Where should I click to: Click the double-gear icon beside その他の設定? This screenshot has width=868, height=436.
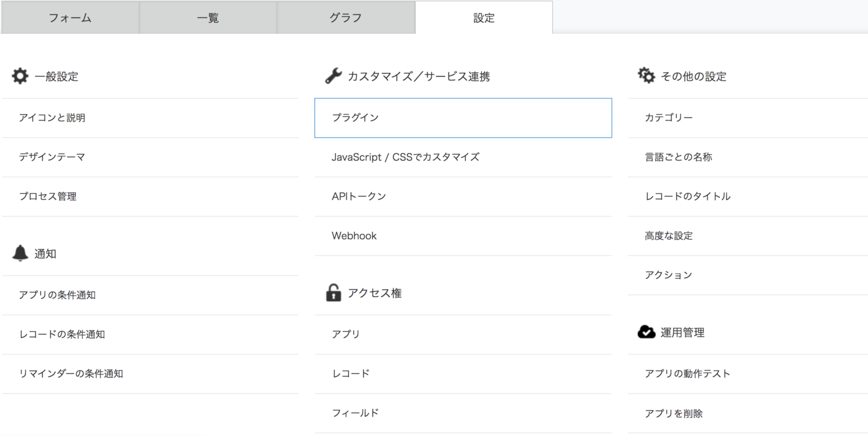pyautogui.click(x=646, y=76)
